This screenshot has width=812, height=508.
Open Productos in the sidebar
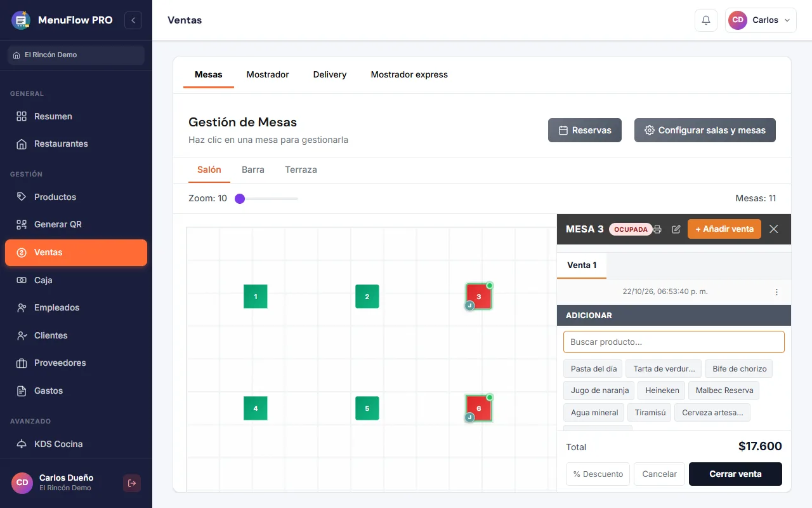(x=76, y=197)
